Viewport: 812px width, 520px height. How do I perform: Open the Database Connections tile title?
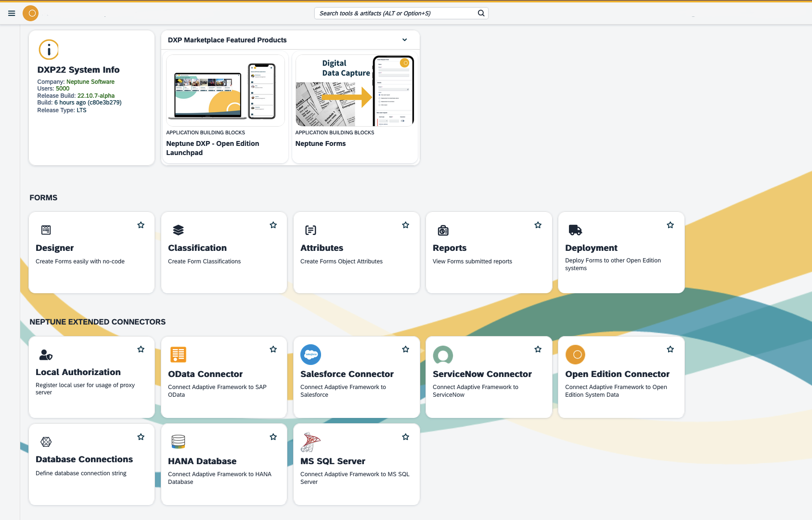tap(84, 459)
